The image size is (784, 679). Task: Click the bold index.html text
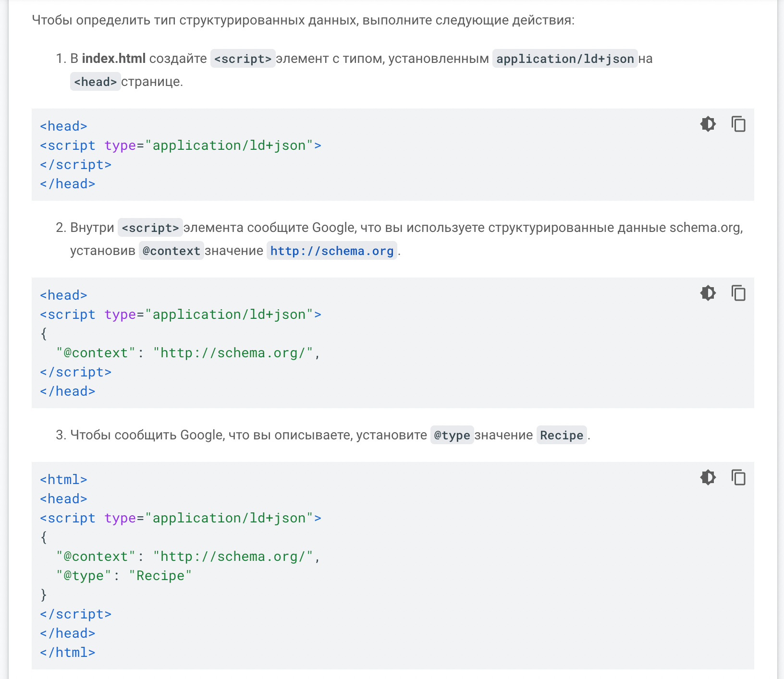[113, 59]
